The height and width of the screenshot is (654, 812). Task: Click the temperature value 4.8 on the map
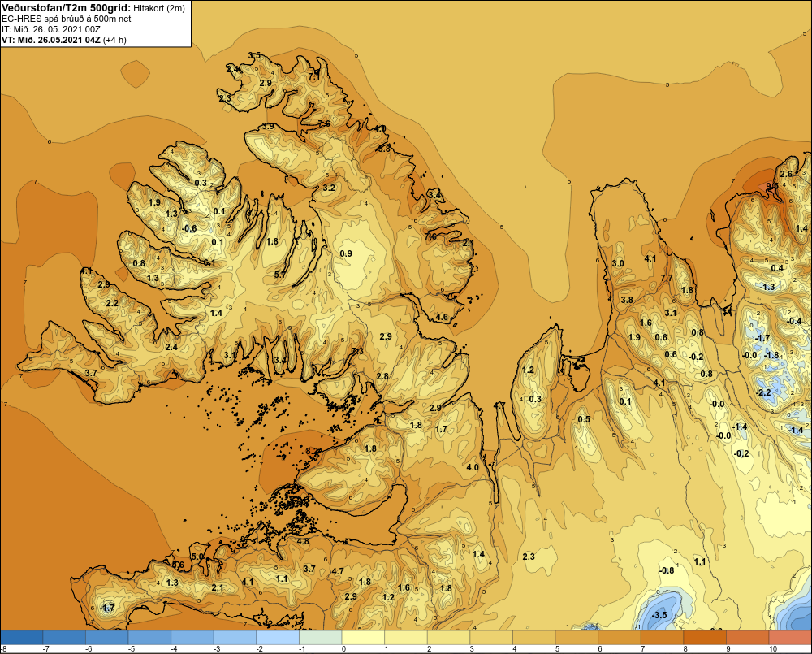pos(303,542)
